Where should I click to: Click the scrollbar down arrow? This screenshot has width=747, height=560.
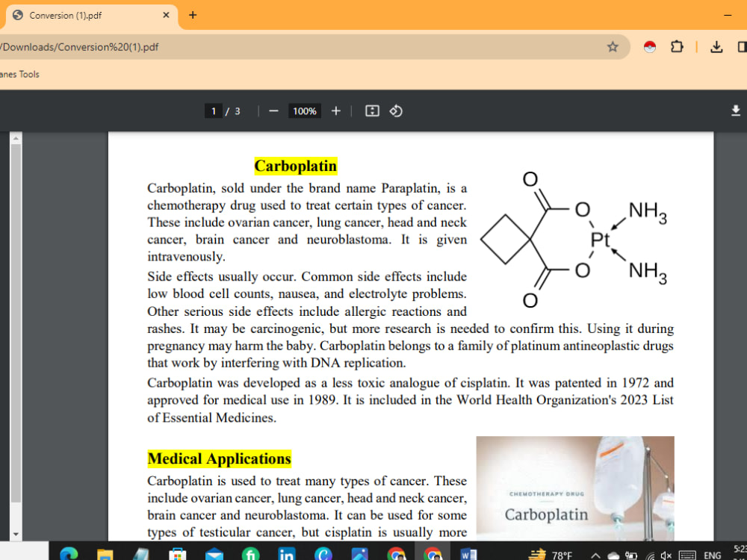(x=16, y=535)
